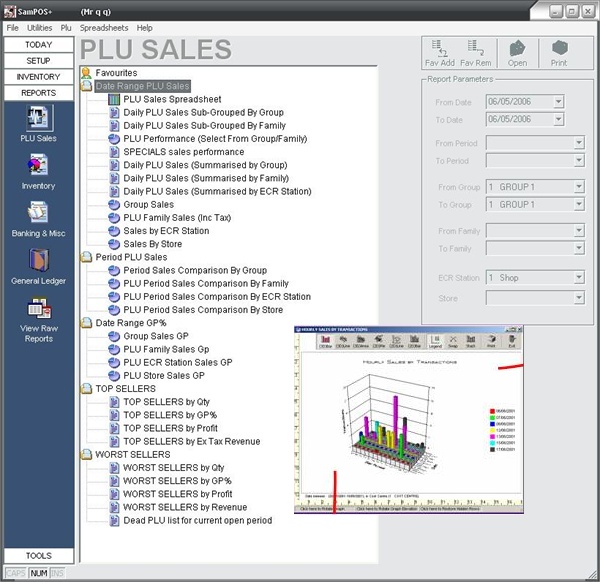Click pie icon beside Sales by ECR Station
The width and height of the screenshot is (600, 582).
pyautogui.click(x=114, y=231)
